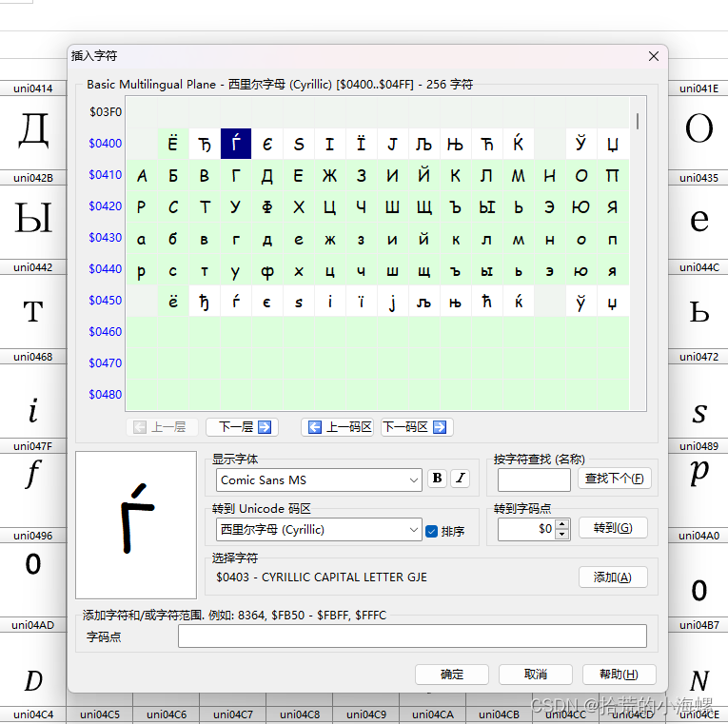Click the 确定 confirm button
Viewport: 728px width, 724px height.
coord(452,674)
